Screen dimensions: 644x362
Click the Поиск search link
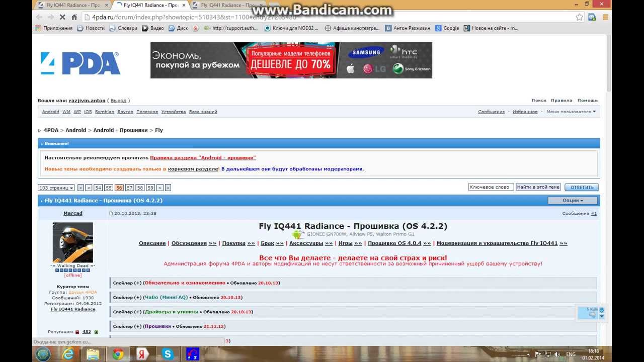pyautogui.click(x=539, y=101)
